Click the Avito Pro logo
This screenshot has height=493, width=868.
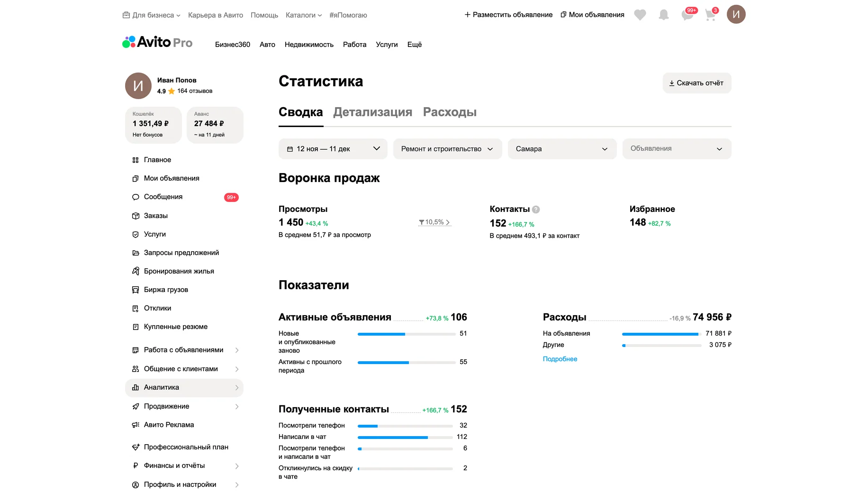click(x=157, y=43)
